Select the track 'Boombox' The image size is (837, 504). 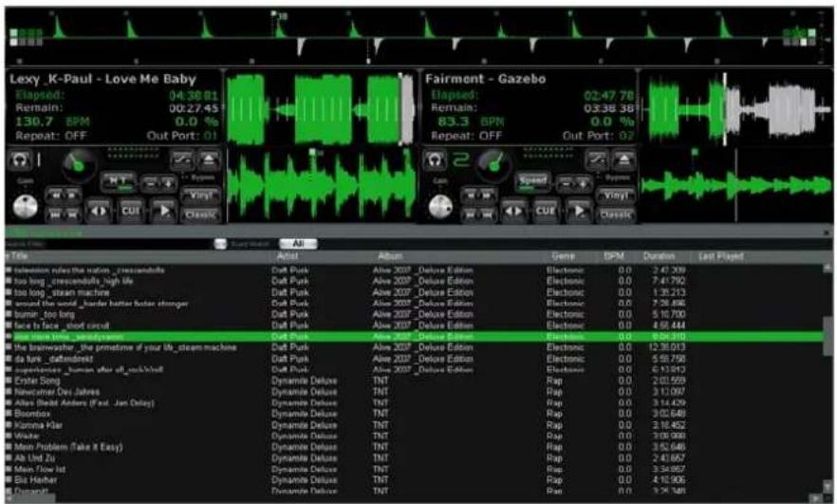pyautogui.click(x=32, y=414)
